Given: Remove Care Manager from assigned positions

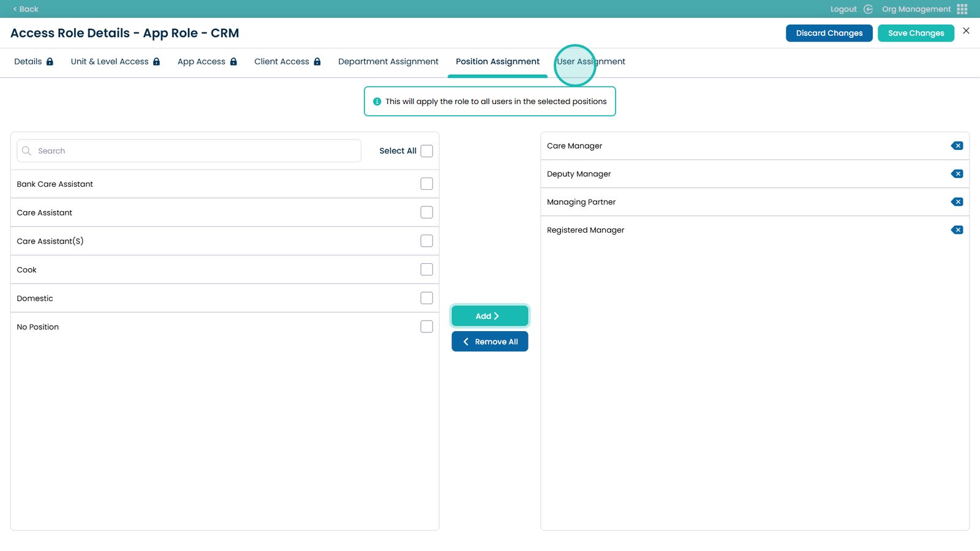Looking at the screenshot, I should [957, 146].
